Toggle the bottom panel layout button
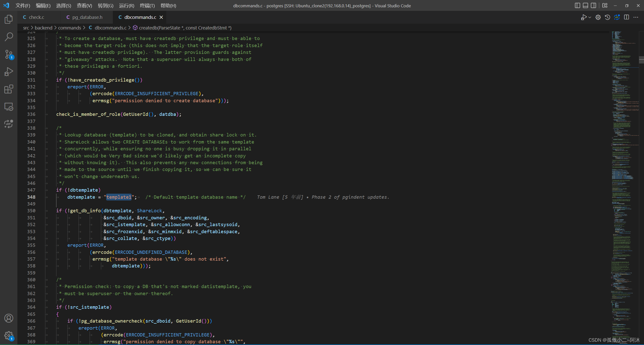This screenshot has width=644, height=345. (x=585, y=6)
